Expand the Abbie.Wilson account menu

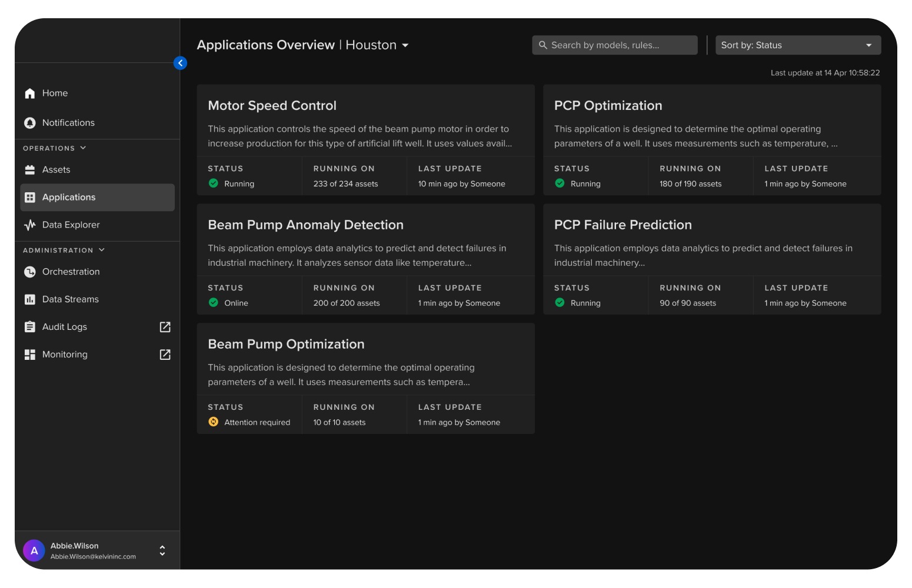pos(162,550)
